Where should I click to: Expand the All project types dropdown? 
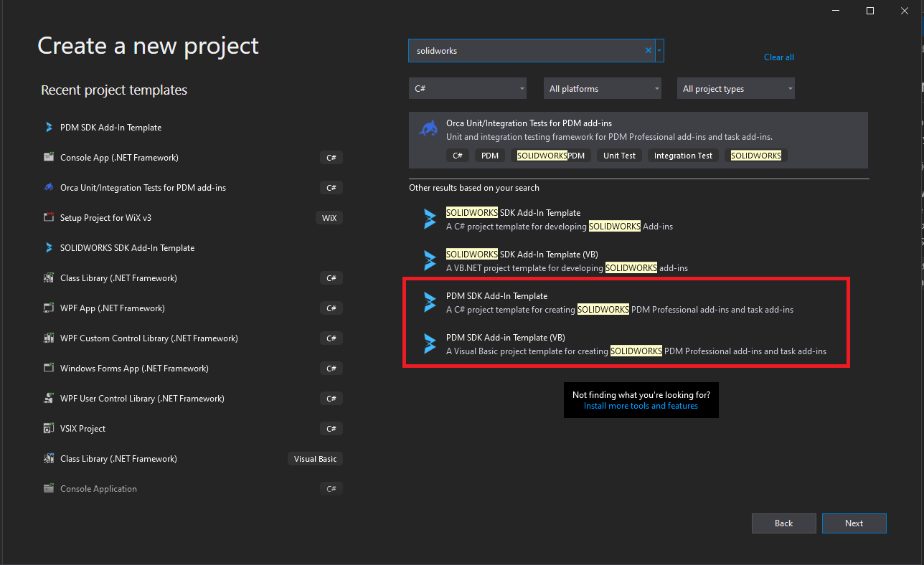tap(736, 89)
